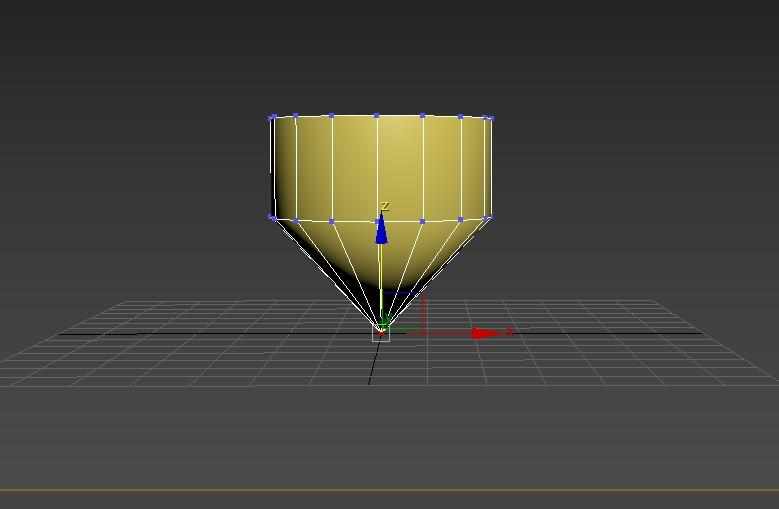Select the leftmost vertex on the top rim

(x=272, y=117)
